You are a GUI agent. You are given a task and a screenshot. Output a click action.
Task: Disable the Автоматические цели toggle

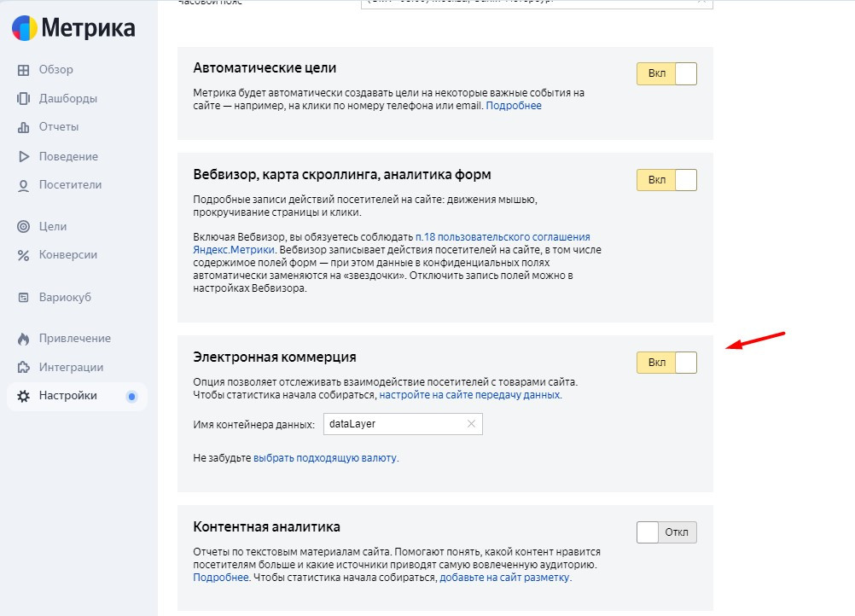tap(666, 73)
